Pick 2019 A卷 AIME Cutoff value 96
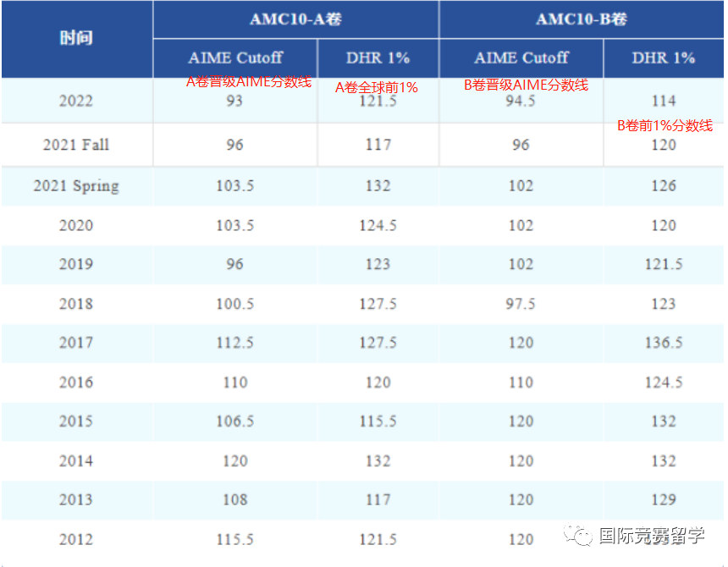Viewport: 728px width, 567px height. pyautogui.click(x=235, y=264)
